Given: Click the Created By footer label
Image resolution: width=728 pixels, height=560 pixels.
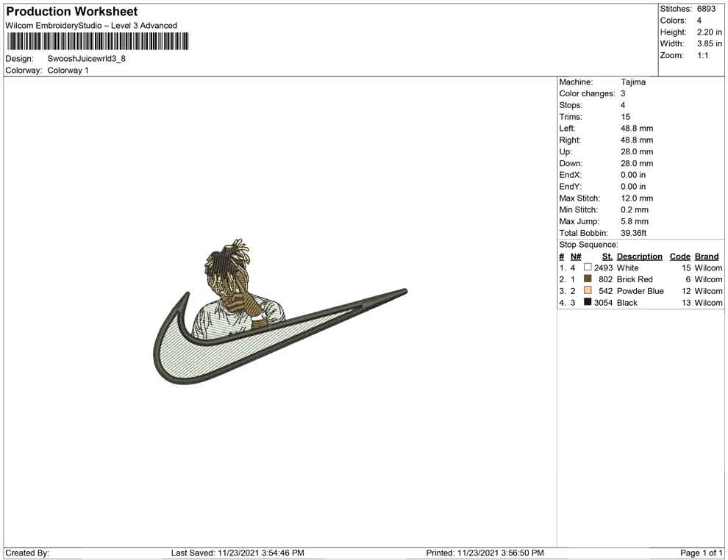Looking at the screenshot, I should coord(27,553).
